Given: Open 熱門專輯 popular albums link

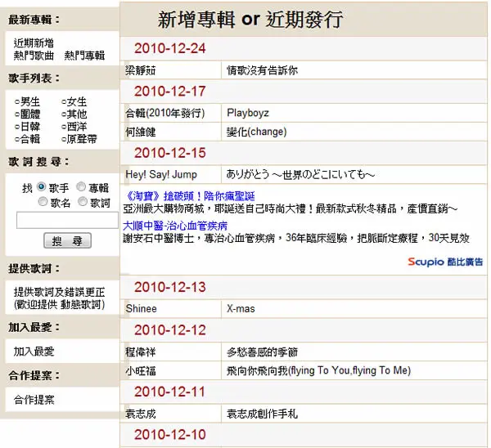Looking at the screenshot, I should tap(84, 56).
